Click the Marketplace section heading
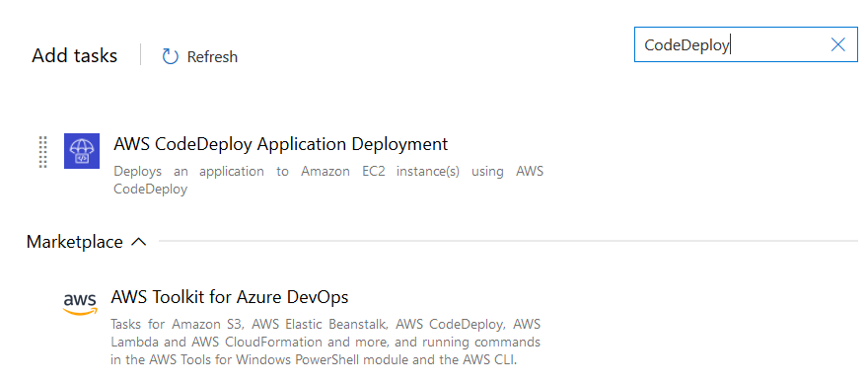Viewport: 868px width, 384px height. (x=75, y=242)
